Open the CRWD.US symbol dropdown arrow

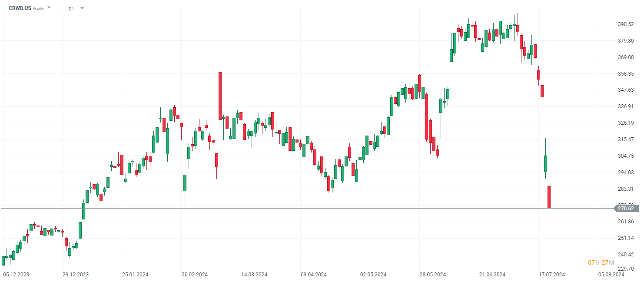[49, 8]
